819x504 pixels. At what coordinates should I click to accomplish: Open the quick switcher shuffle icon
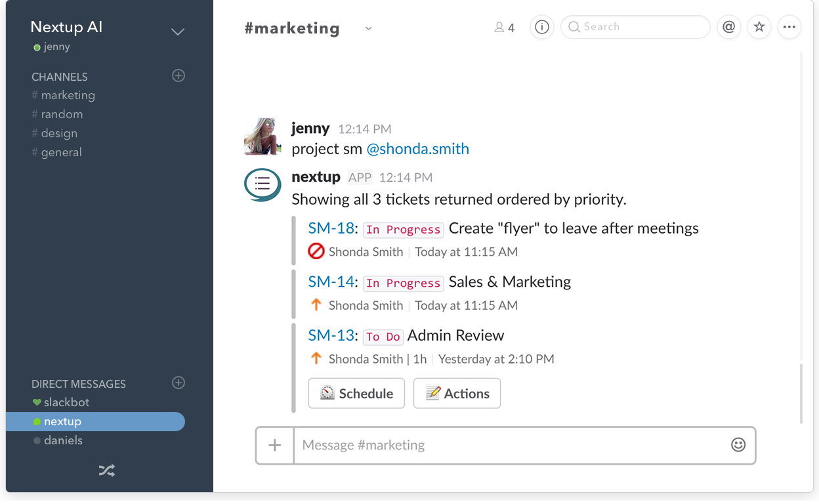(x=107, y=470)
